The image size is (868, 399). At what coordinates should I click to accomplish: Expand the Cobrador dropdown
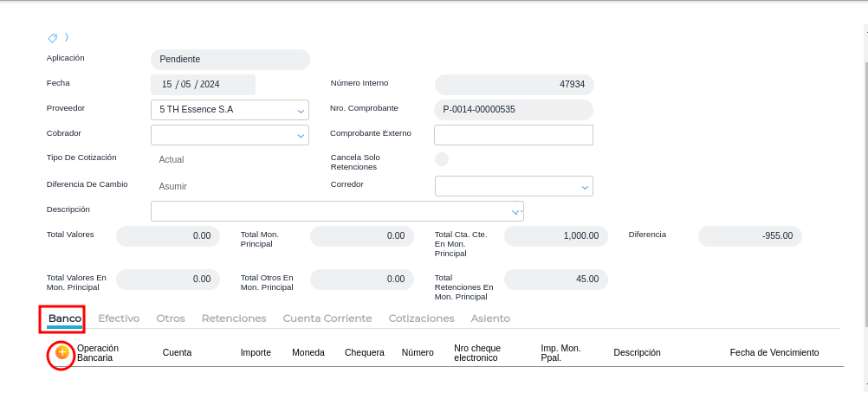(301, 136)
